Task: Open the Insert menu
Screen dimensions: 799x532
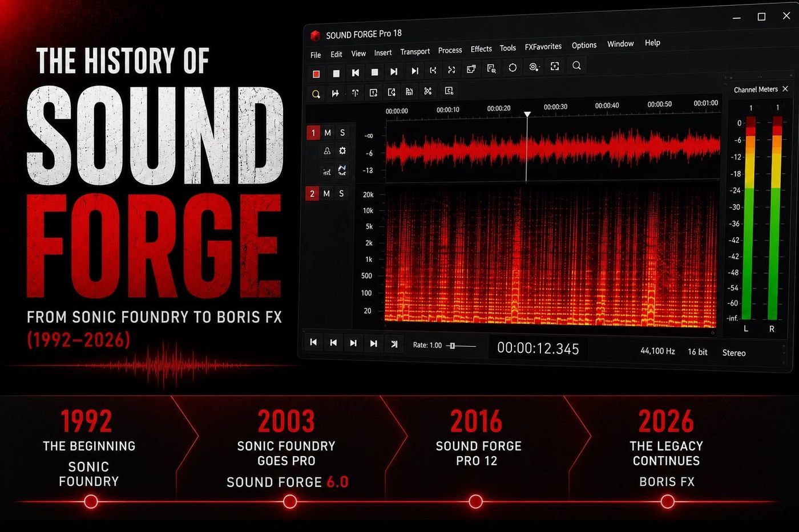Action: 383,52
